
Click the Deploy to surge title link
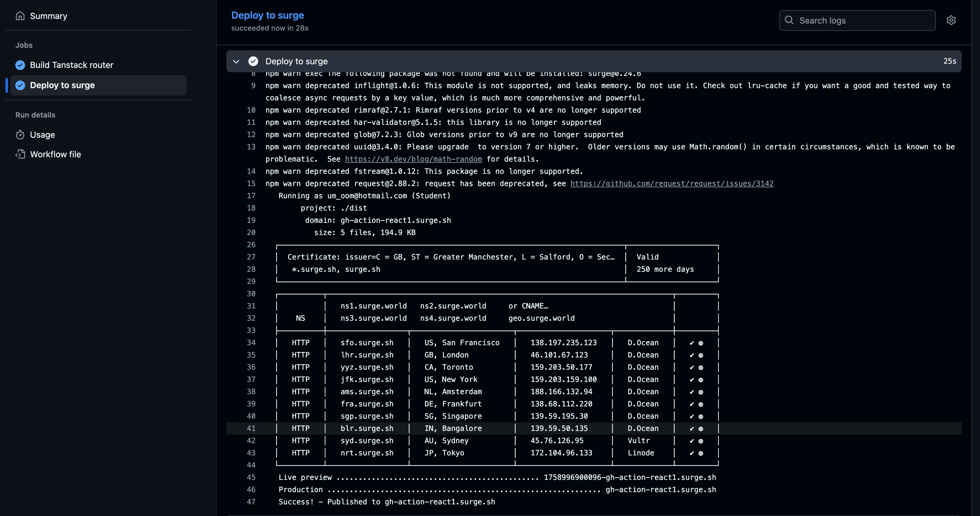point(267,15)
